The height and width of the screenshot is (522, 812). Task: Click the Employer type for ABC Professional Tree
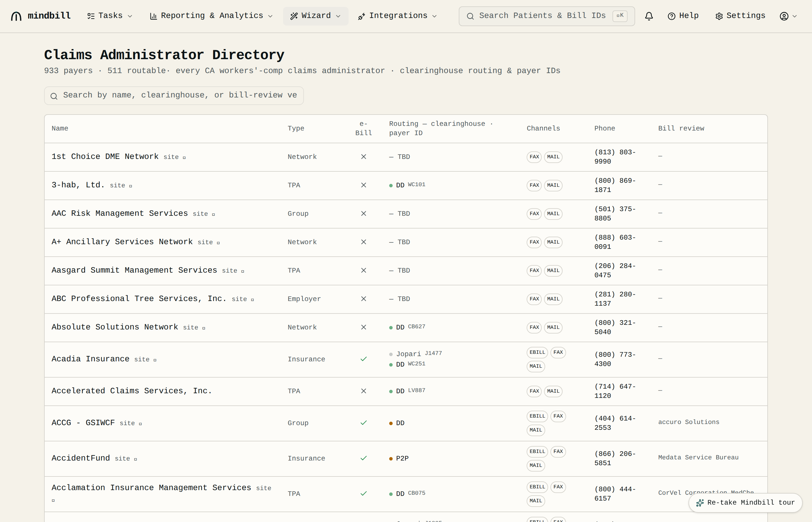tap(304, 299)
